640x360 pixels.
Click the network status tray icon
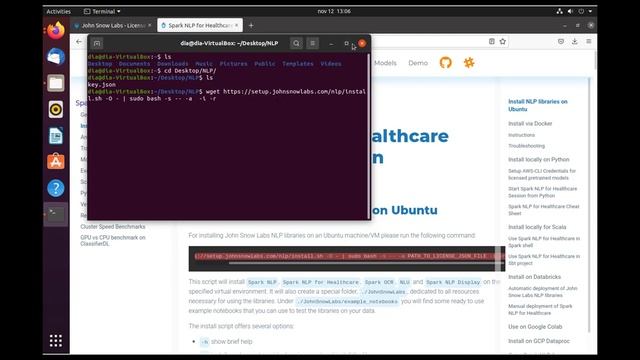click(x=560, y=11)
